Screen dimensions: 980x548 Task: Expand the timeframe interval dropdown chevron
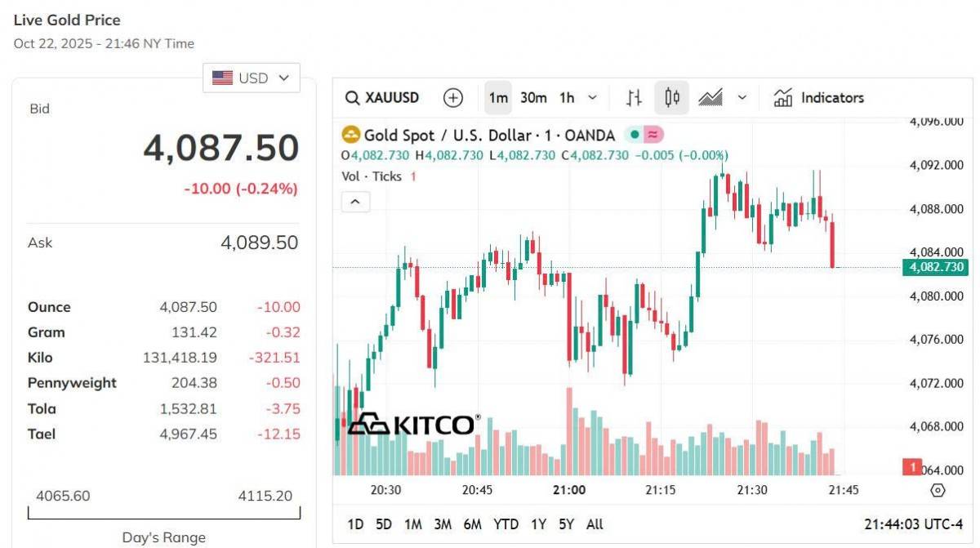590,97
